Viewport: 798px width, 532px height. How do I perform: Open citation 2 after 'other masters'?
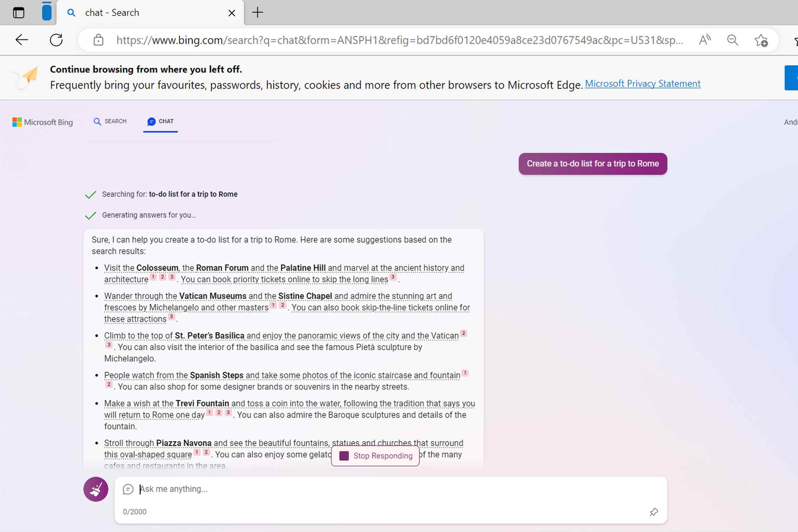[x=282, y=305]
